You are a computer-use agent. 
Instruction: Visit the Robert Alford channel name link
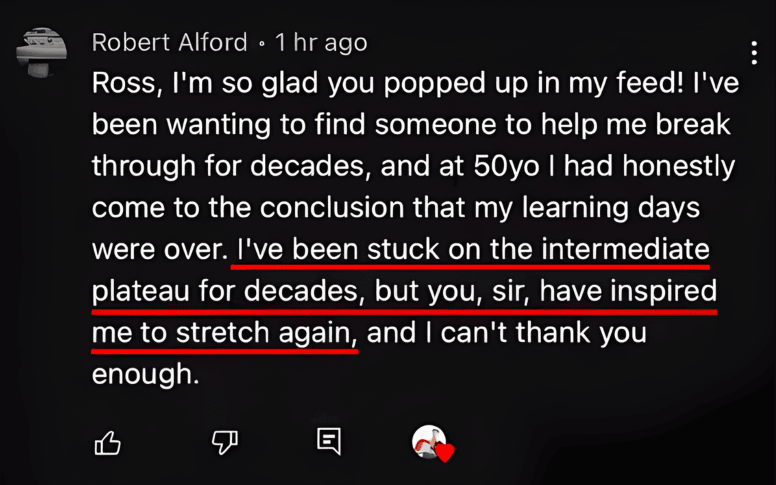(169, 43)
